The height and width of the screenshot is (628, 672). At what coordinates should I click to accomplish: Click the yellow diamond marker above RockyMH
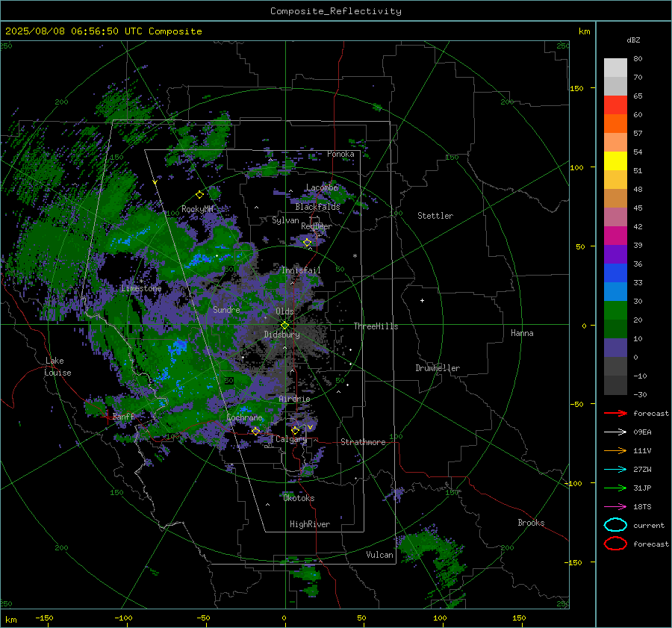click(199, 195)
